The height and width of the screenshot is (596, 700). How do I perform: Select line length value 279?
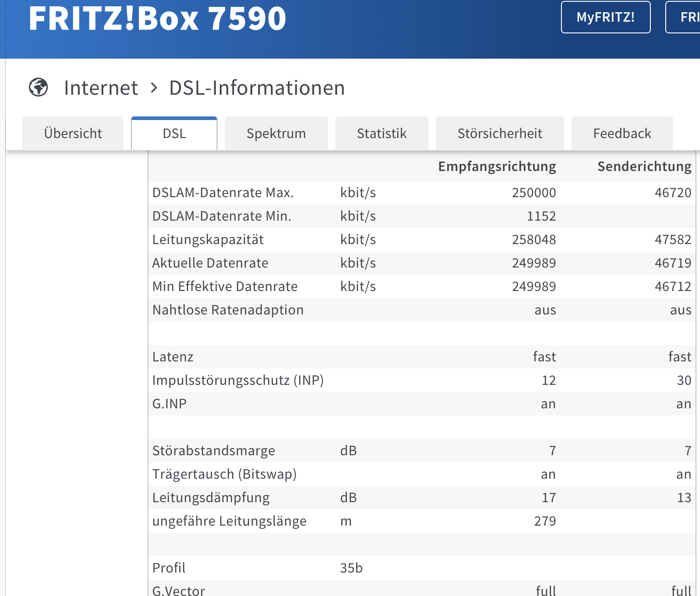(545, 521)
